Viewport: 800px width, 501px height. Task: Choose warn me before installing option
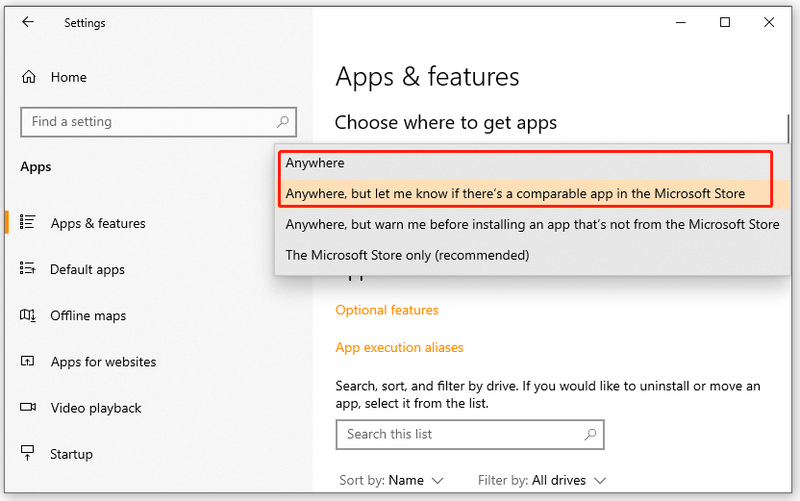point(532,224)
